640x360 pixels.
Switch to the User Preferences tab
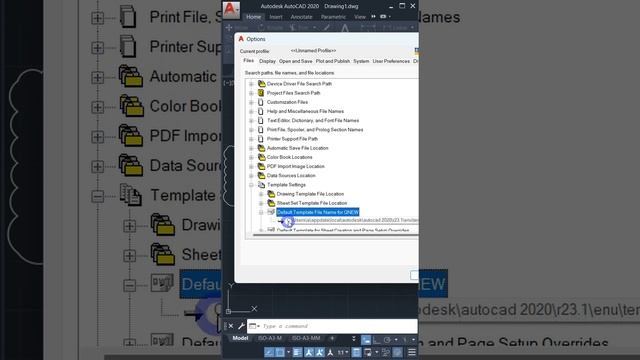[391, 61]
